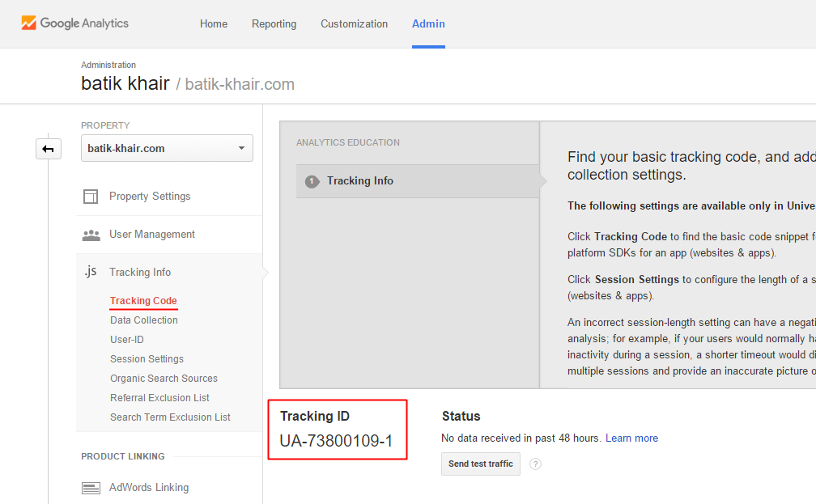Screen dimensions: 816x504
Task: Click the batik khair account name heading
Action: click(125, 84)
